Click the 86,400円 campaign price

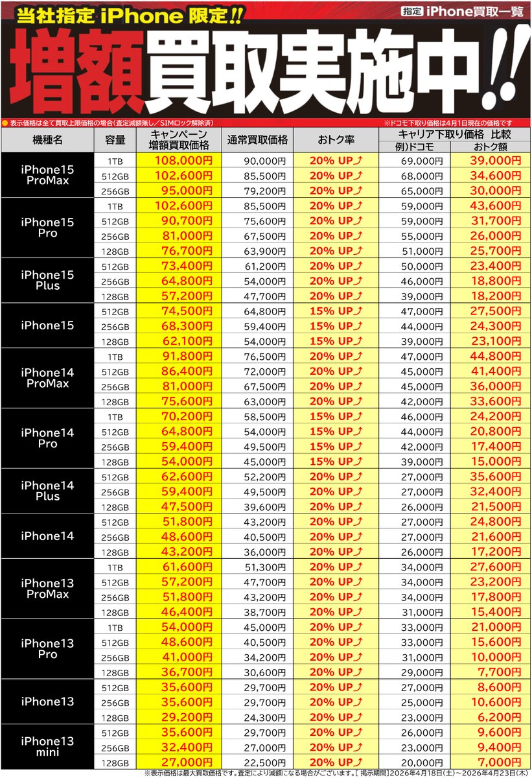[187, 371]
